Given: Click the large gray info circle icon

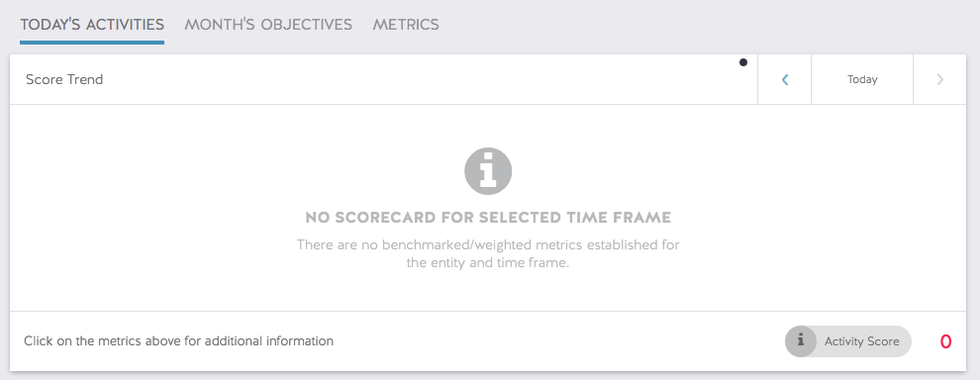Looking at the screenshot, I should coord(488,171).
